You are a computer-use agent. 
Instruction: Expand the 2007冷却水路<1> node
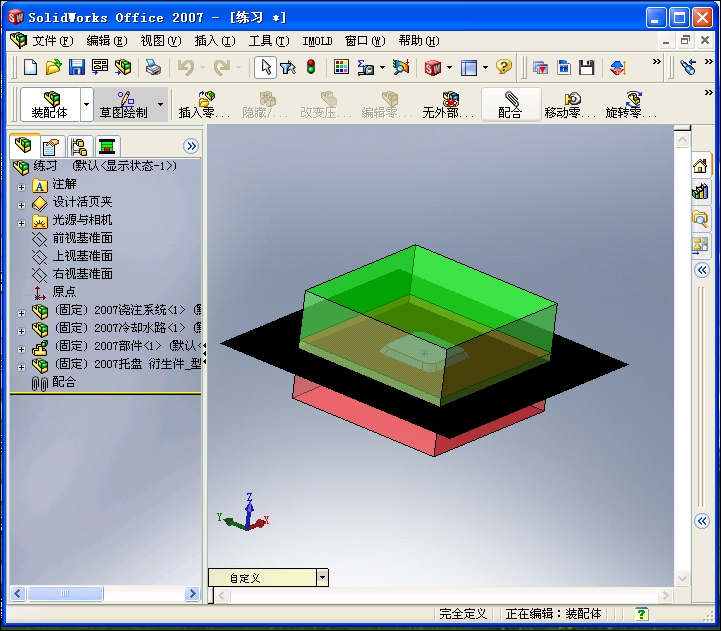point(21,331)
